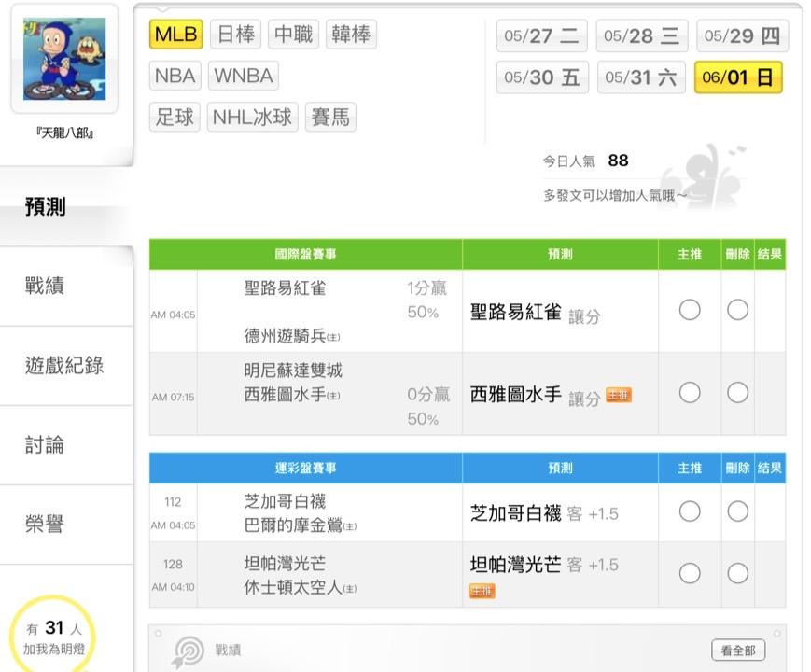This screenshot has width=811, height=672.
Task: Switch to 足球 sport tab
Action: click(x=175, y=117)
